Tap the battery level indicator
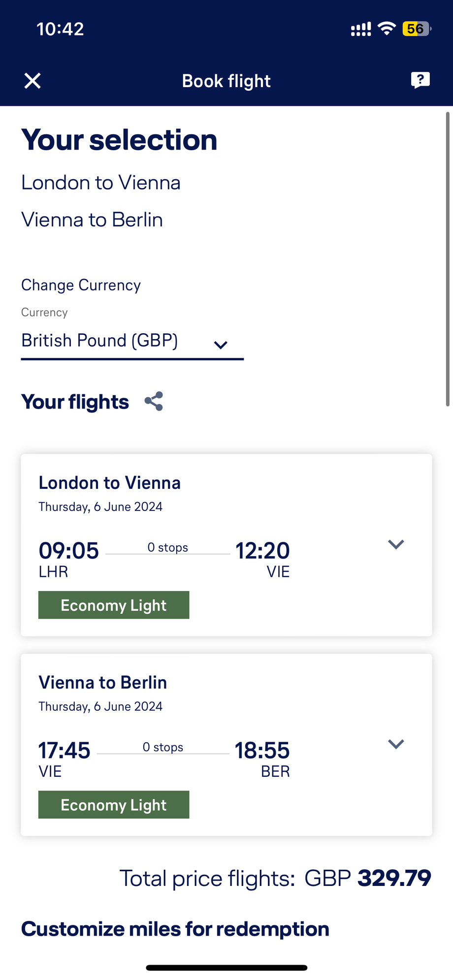The width and height of the screenshot is (453, 980). pos(417,29)
